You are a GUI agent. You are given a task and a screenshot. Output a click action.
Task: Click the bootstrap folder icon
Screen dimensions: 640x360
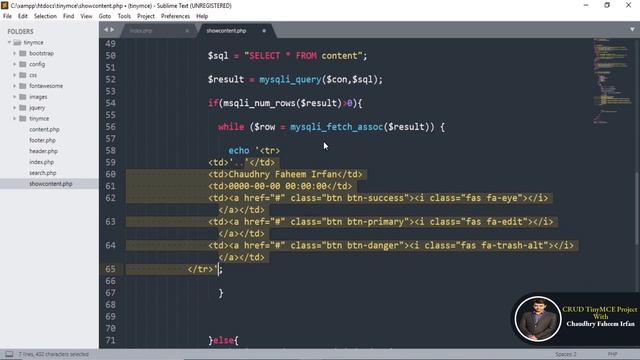pos(23,53)
